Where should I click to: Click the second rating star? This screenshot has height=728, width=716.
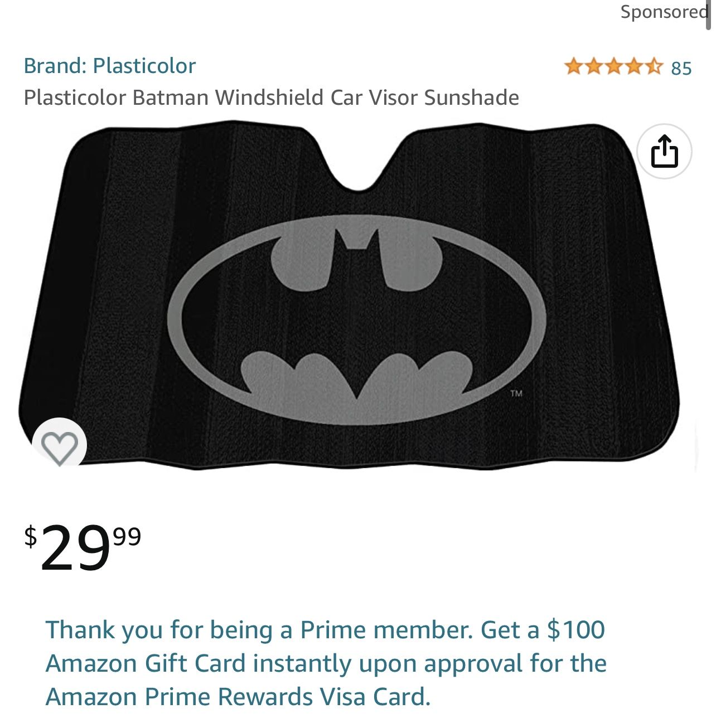(x=594, y=67)
